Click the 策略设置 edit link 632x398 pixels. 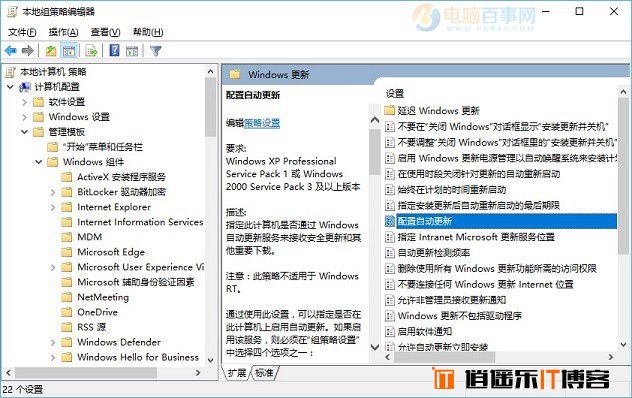coord(262,123)
